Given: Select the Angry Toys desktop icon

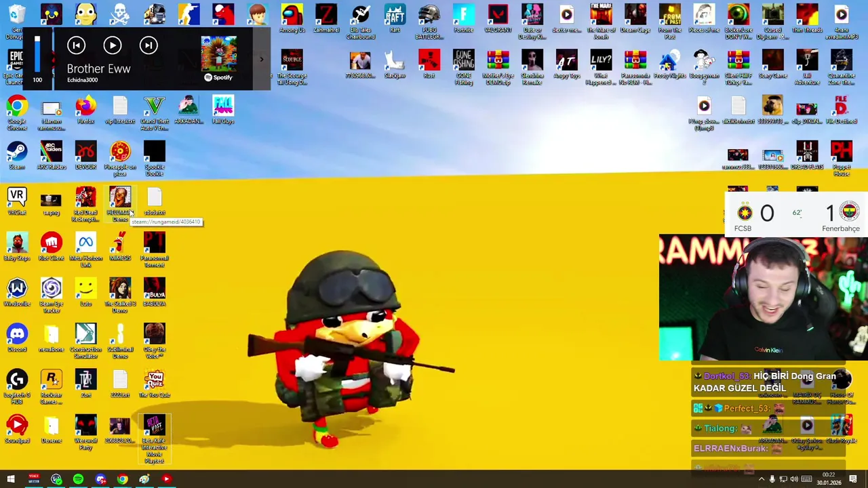Looking at the screenshot, I should 566,64.
